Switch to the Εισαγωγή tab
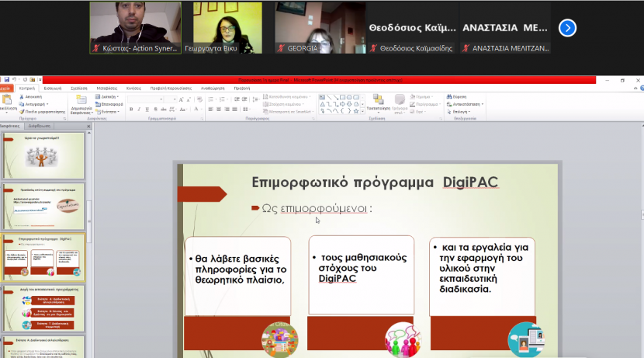The height and width of the screenshot is (358, 644). click(53, 89)
